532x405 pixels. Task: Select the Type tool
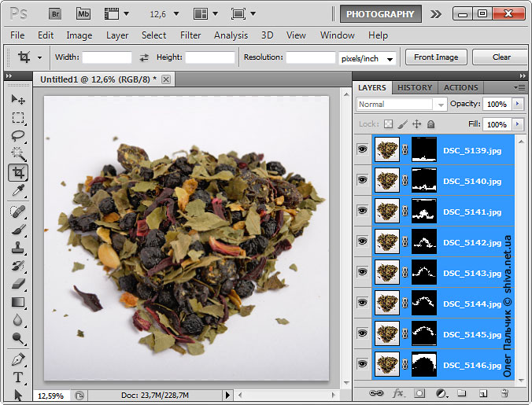click(x=18, y=377)
